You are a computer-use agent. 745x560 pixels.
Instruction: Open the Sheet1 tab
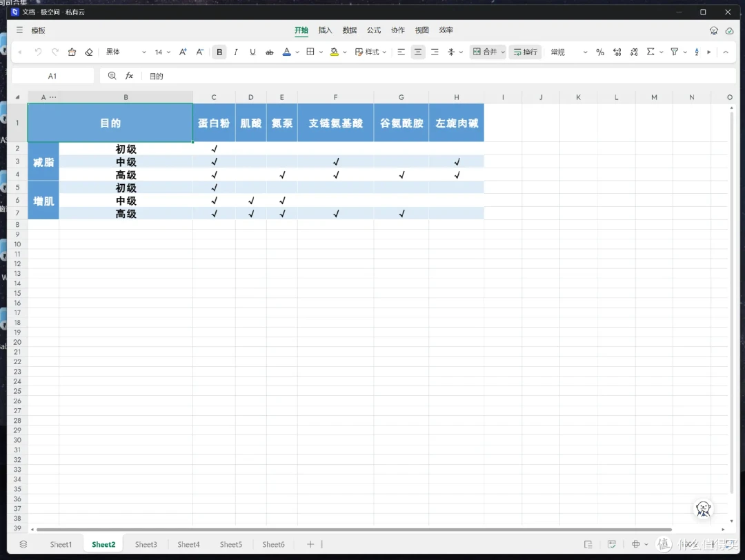[x=61, y=544]
